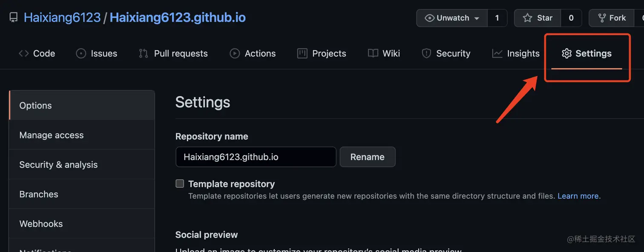This screenshot has width=644, height=252.
Task: Click the Issues circle-dot icon
Action: tap(81, 53)
